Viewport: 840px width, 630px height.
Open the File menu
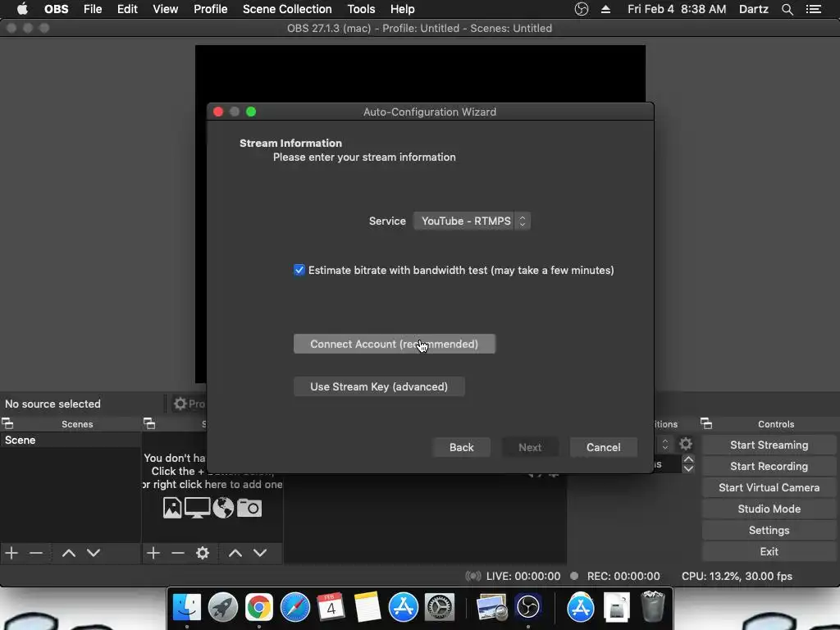point(93,9)
